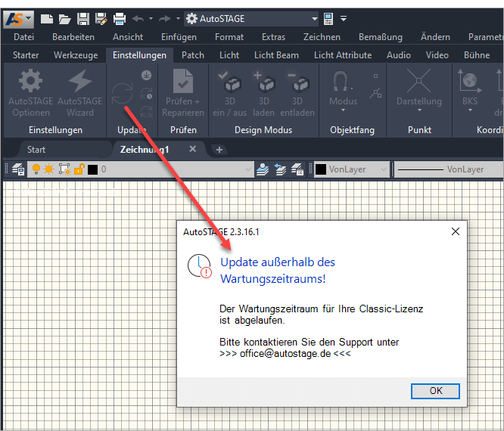
Task: Toggle 3D ein / aus design mode
Action: pyautogui.click(x=229, y=93)
